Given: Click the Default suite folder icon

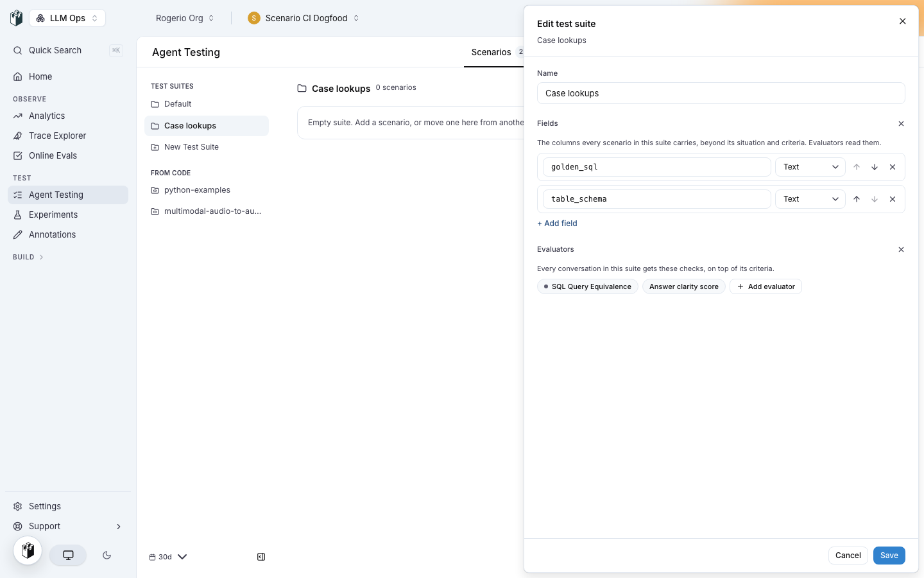Looking at the screenshot, I should pyautogui.click(x=155, y=104).
